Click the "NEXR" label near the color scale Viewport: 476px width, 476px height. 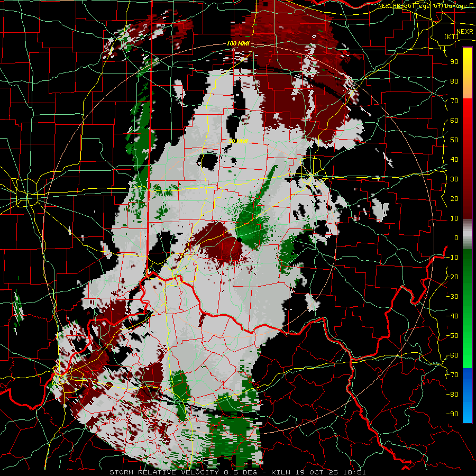click(464, 32)
